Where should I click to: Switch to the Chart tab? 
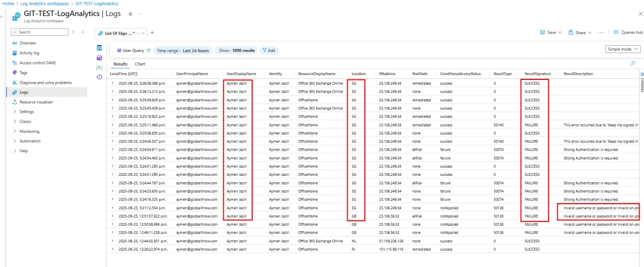pyautogui.click(x=140, y=64)
